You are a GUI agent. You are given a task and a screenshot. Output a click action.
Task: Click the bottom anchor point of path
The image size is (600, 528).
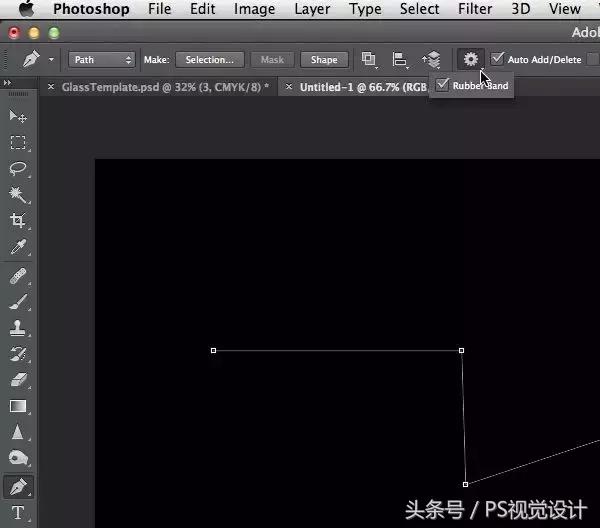(465, 484)
